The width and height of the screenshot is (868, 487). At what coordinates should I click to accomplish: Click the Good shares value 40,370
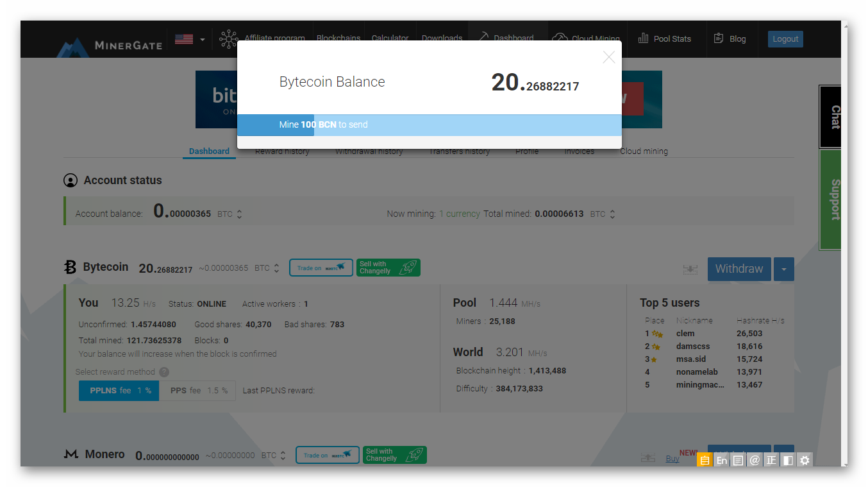tap(258, 325)
